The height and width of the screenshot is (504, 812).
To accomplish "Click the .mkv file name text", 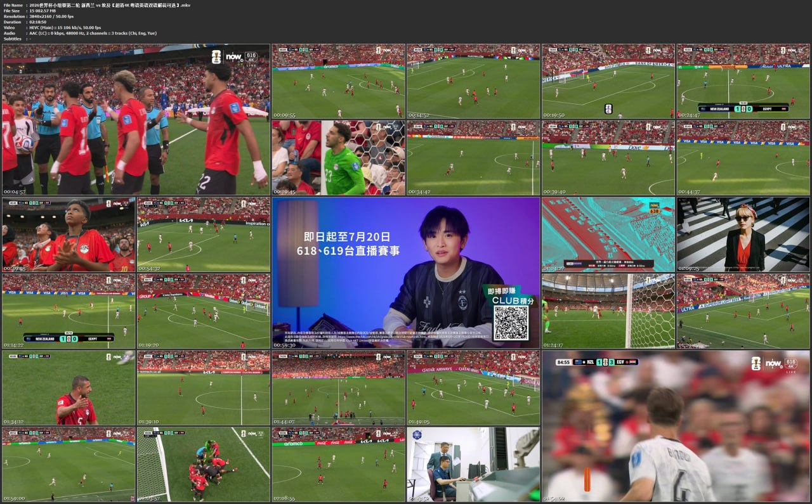I will (x=110, y=5).
